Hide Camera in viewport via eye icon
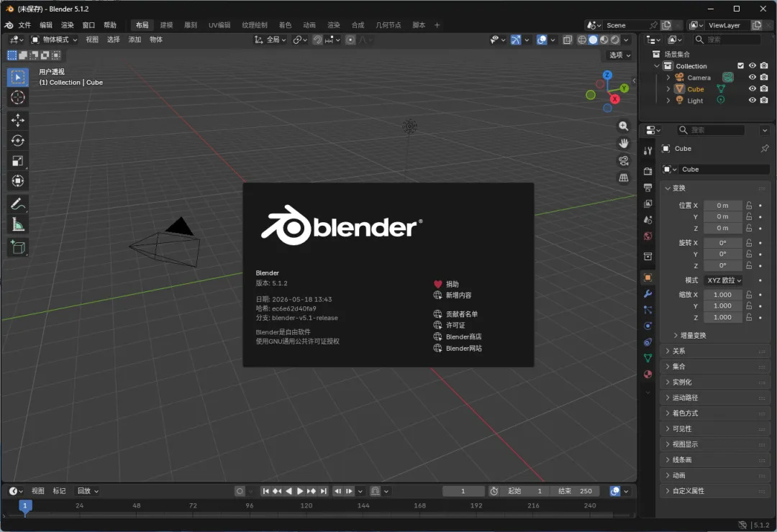 (x=753, y=77)
